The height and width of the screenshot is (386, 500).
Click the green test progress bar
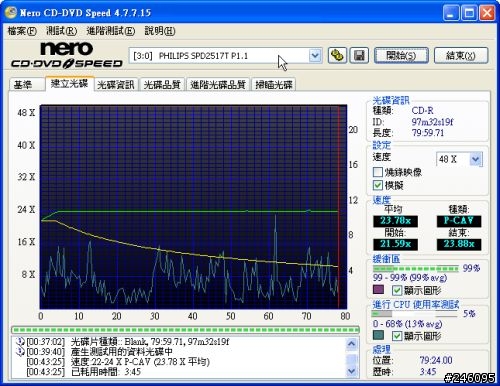185,330
